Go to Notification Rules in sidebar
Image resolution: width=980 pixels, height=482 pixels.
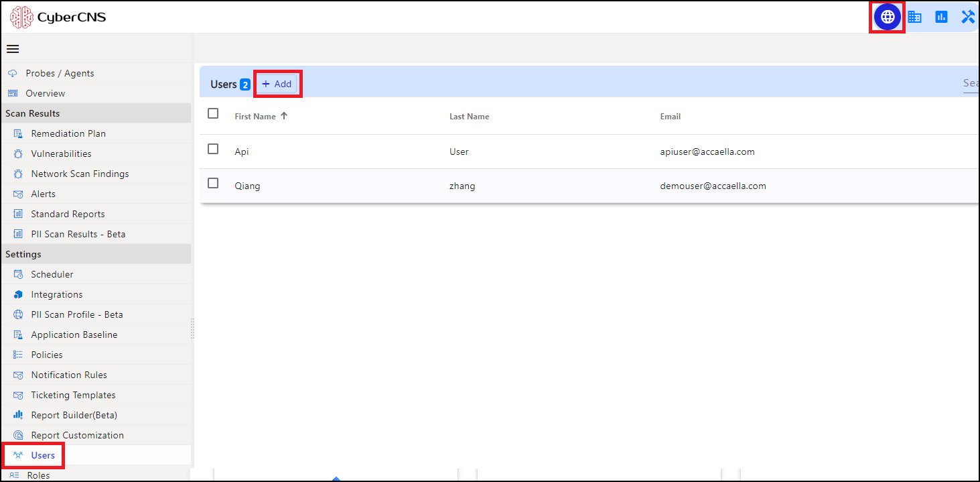[x=69, y=375]
